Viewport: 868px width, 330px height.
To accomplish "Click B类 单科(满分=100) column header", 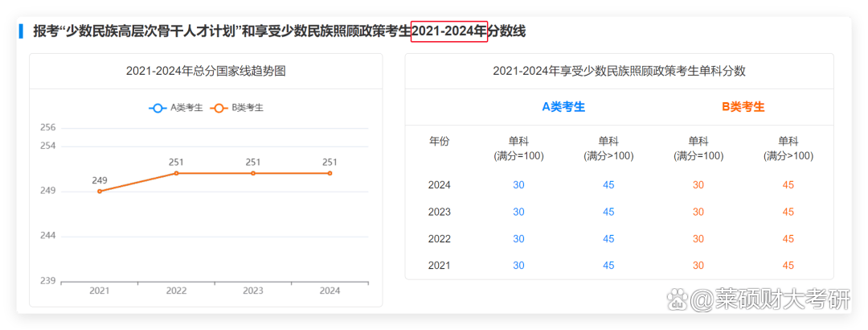I will coord(698,149).
